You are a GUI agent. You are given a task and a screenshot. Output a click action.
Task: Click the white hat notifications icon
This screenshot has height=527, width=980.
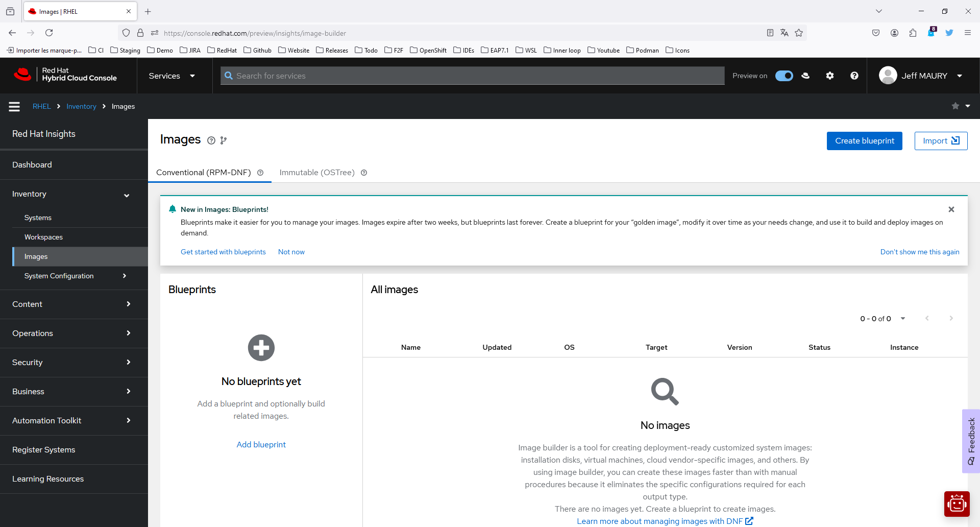[805, 75]
